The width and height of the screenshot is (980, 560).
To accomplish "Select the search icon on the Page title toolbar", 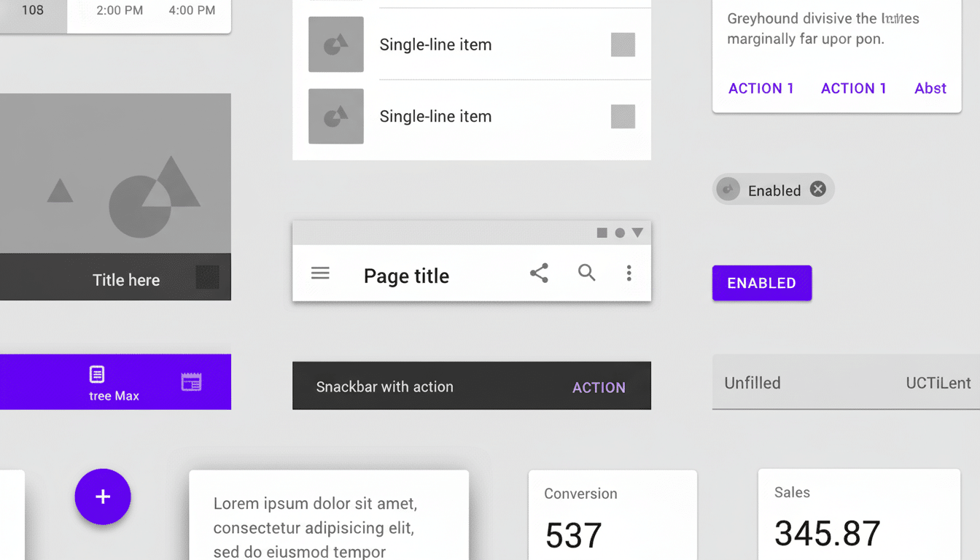I will pyautogui.click(x=587, y=273).
